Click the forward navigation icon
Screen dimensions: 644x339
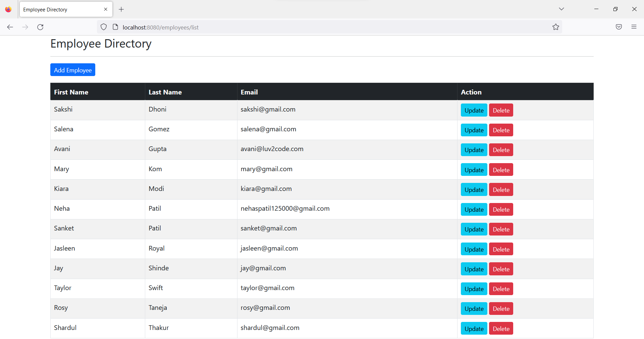pyautogui.click(x=25, y=27)
